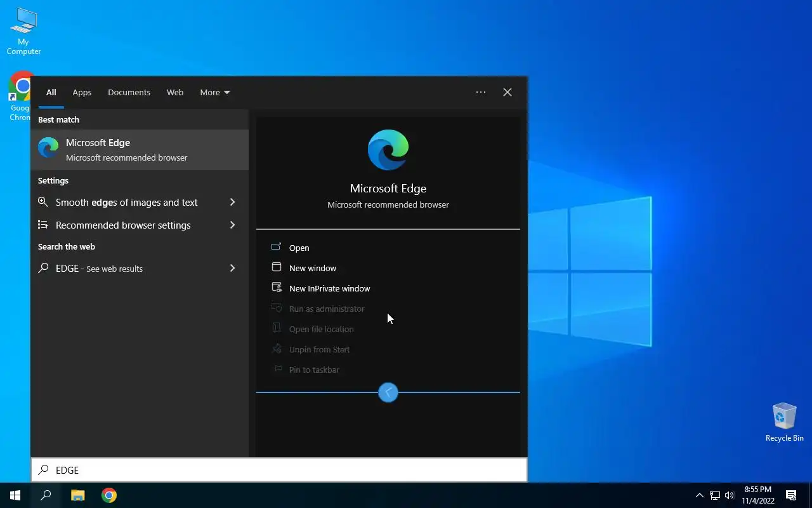
Task: Open Smooth edges of images and text
Action: [x=140, y=202]
